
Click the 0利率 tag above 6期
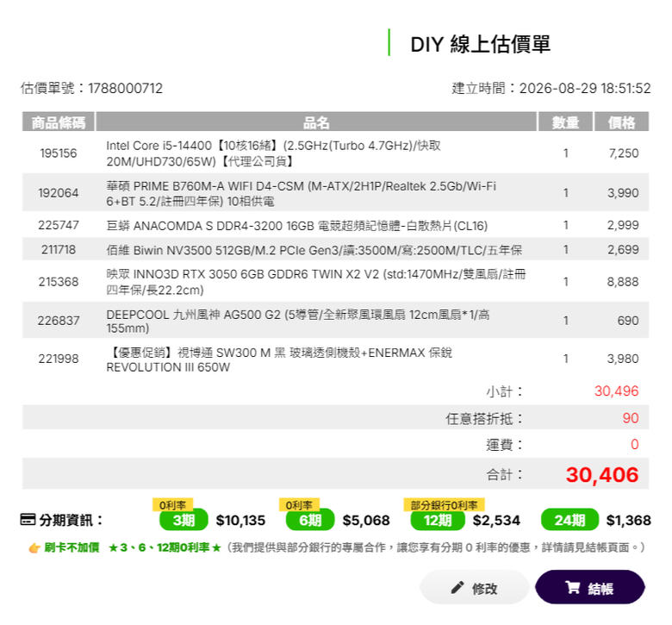pos(299,505)
